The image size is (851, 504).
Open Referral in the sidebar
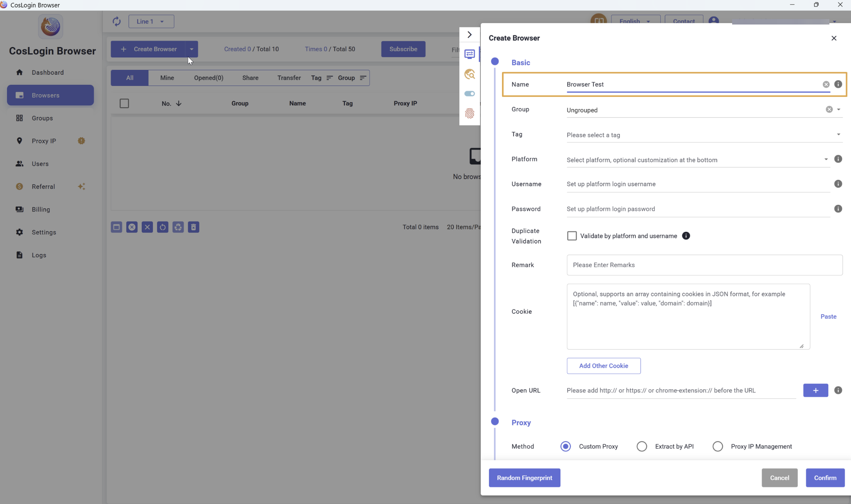click(x=50, y=187)
